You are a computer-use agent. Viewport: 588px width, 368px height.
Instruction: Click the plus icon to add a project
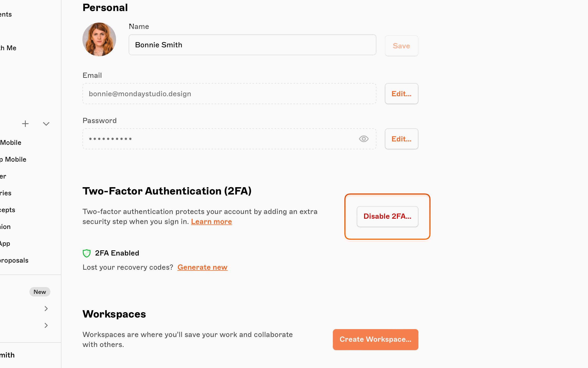(x=25, y=124)
